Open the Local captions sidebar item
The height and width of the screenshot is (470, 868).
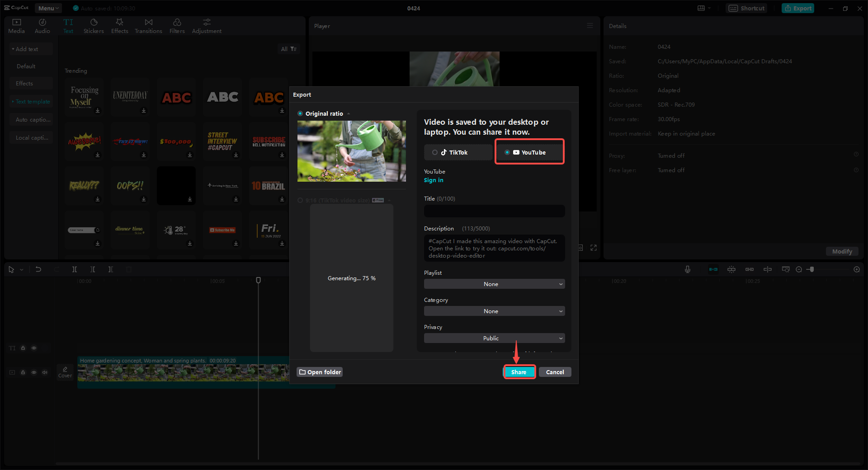click(31, 137)
